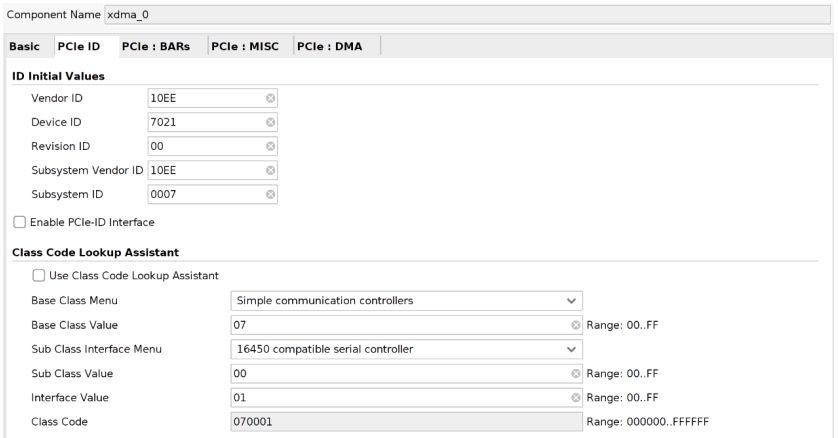Image resolution: width=838 pixels, height=438 pixels.
Task: Click the 'Range: 000000..FFFFFF' text
Action: [647, 422]
